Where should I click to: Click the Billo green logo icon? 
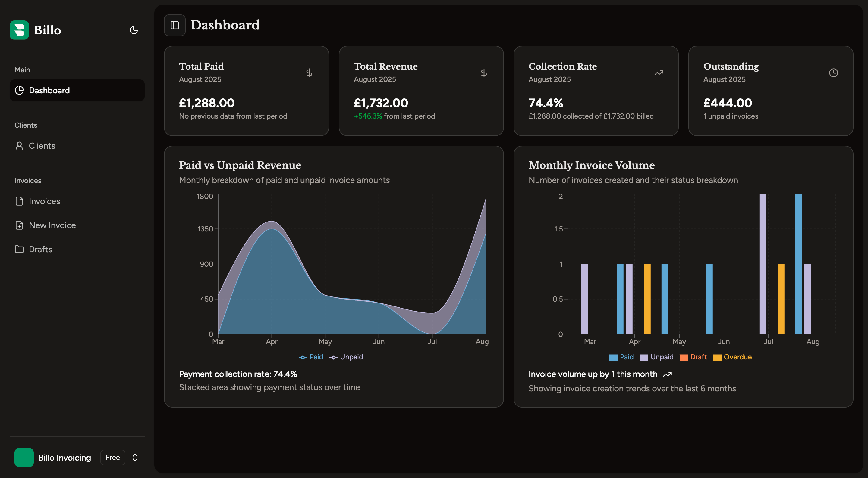click(x=19, y=30)
